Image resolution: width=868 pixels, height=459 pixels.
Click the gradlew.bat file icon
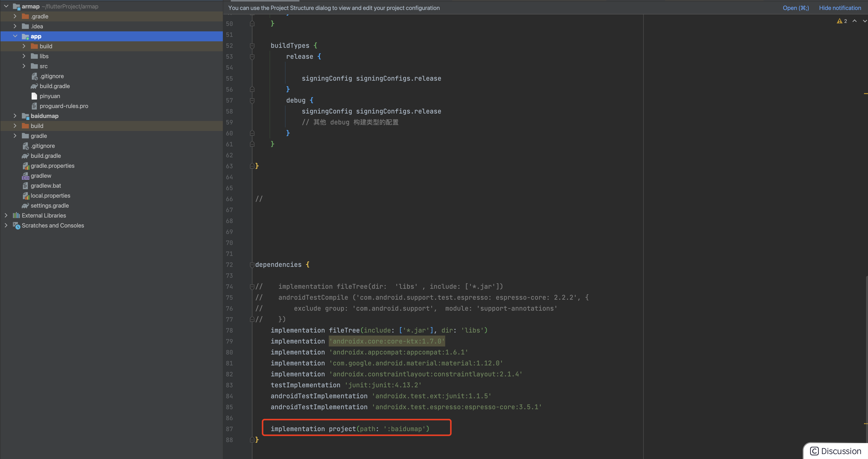click(25, 186)
